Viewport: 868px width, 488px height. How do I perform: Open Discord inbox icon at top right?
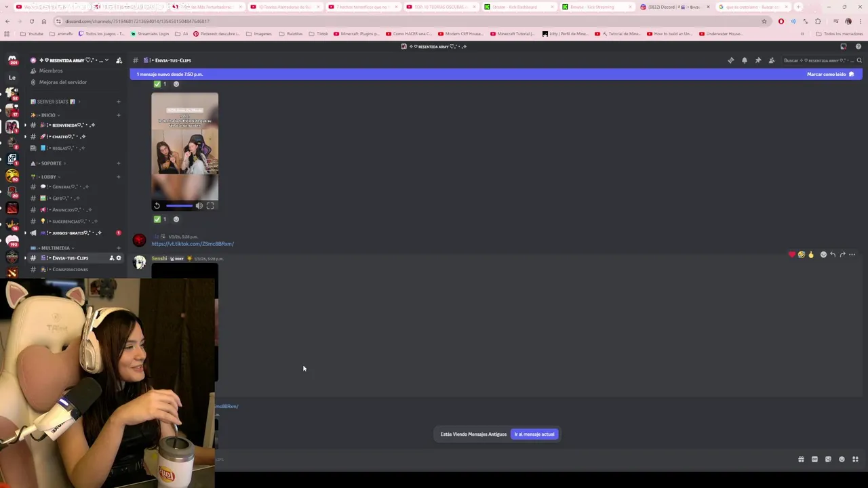click(844, 47)
